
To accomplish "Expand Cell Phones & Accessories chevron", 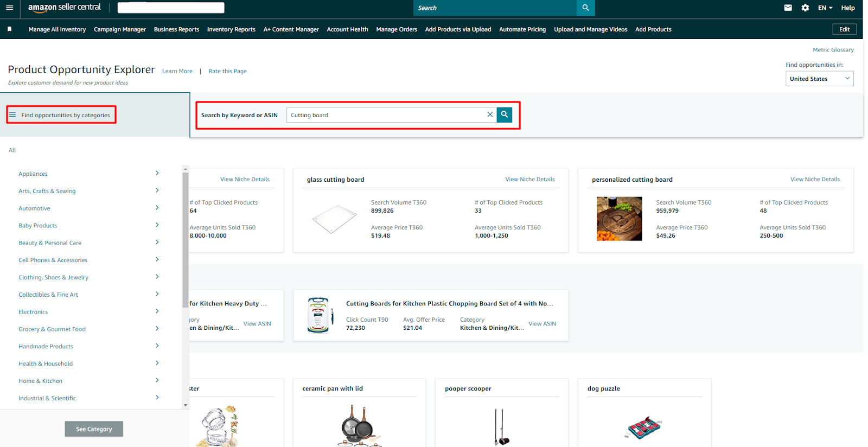I will [x=157, y=259].
